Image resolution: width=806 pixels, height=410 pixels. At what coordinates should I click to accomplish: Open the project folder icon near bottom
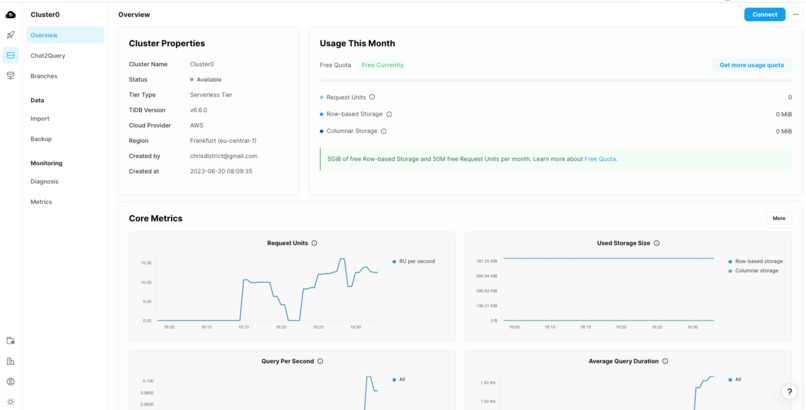click(10, 341)
